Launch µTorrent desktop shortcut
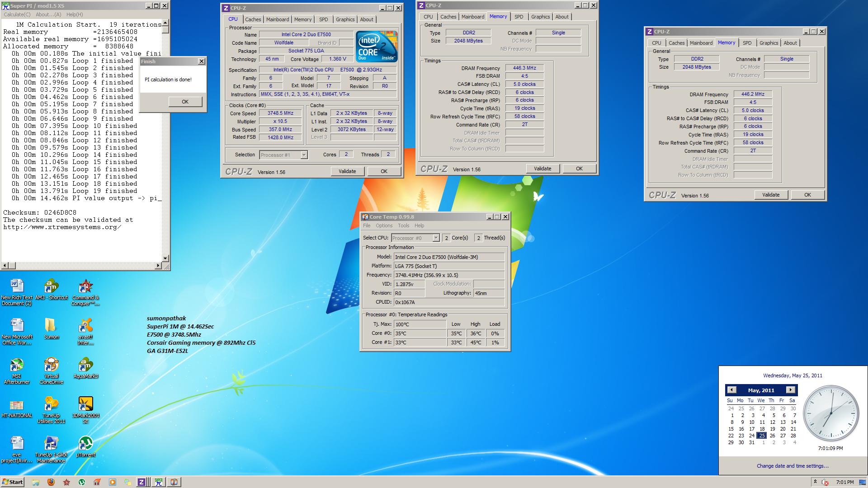The image size is (868, 488). [85, 447]
